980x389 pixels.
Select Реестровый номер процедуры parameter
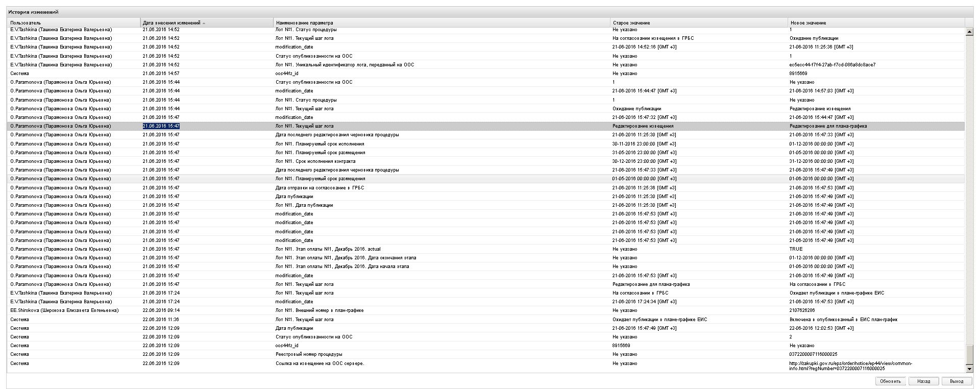[309, 354]
